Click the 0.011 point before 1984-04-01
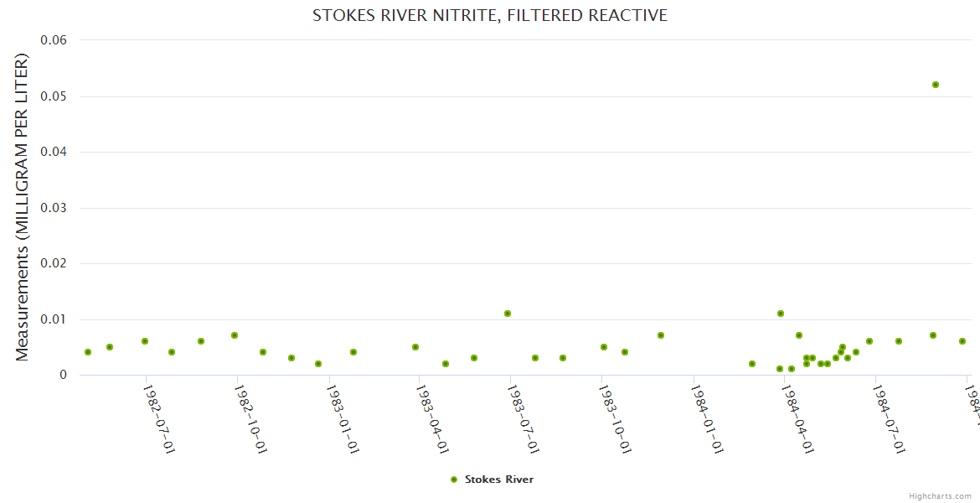The width and height of the screenshot is (980, 503). tap(781, 314)
